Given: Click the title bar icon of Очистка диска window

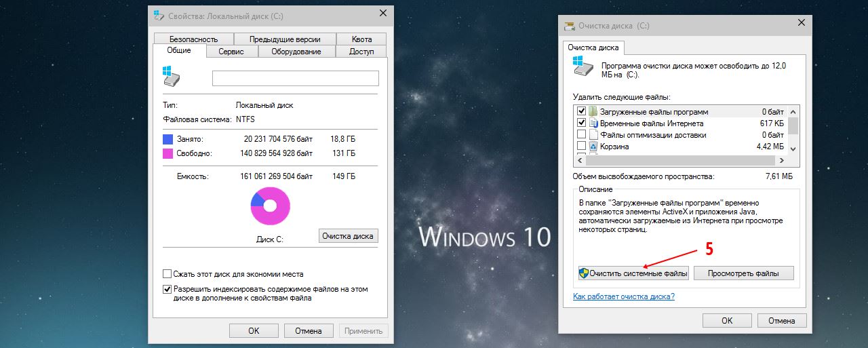Looking at the screenshot, I should tap(568, 26).
